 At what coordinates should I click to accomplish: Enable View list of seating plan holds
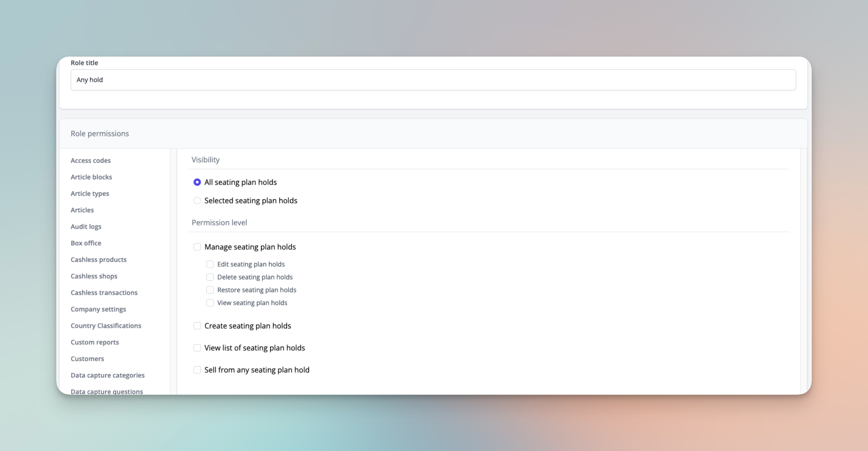point(197,348)
